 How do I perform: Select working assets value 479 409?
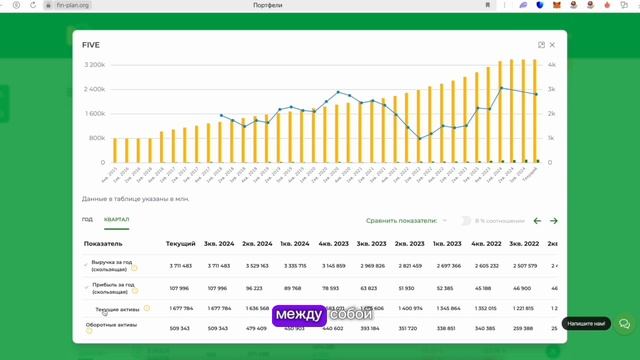[256, 328]
